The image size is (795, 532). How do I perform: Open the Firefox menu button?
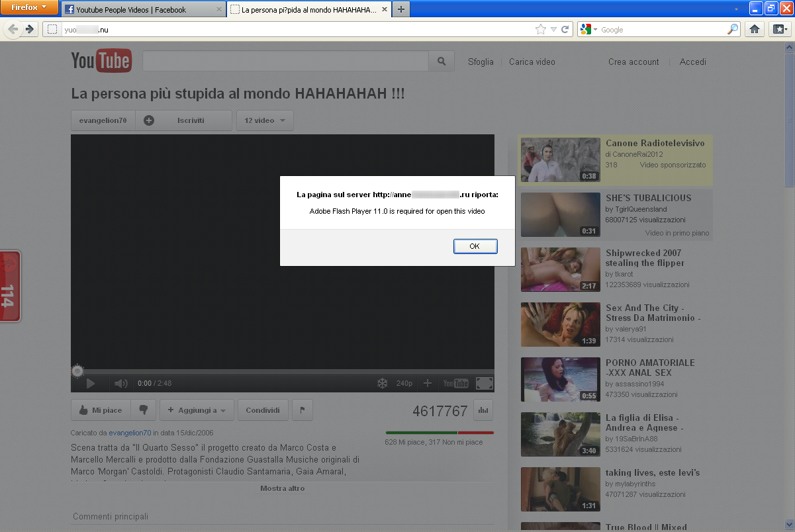pyautogui.click(x=30, y=8)
